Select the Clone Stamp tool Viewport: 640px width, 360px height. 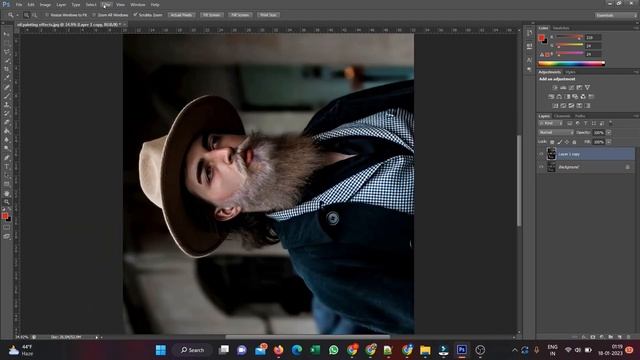coord(7,105)
